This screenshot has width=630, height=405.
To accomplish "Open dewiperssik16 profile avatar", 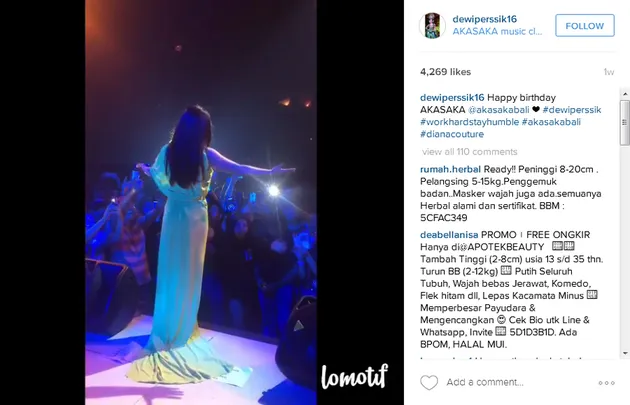I will pyautogui.click(x=432, y=26).
